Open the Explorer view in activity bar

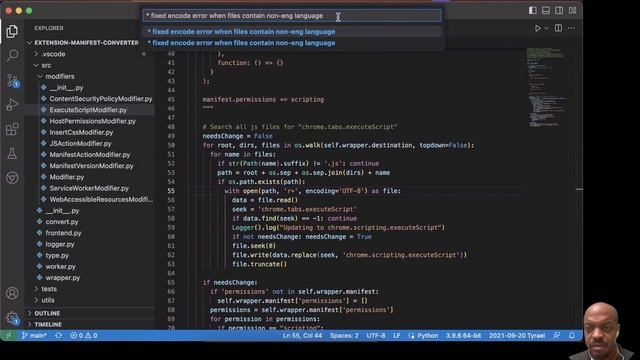point(12,31)
